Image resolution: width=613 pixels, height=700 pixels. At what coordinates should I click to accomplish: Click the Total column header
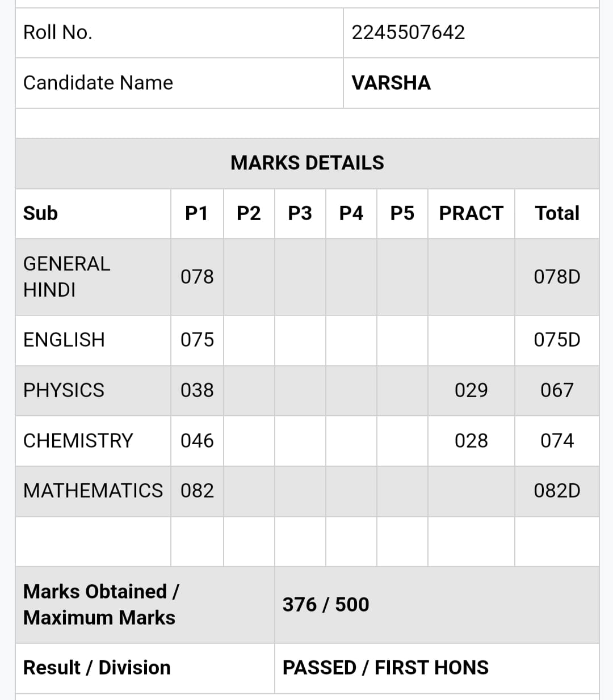coord(557,213)
